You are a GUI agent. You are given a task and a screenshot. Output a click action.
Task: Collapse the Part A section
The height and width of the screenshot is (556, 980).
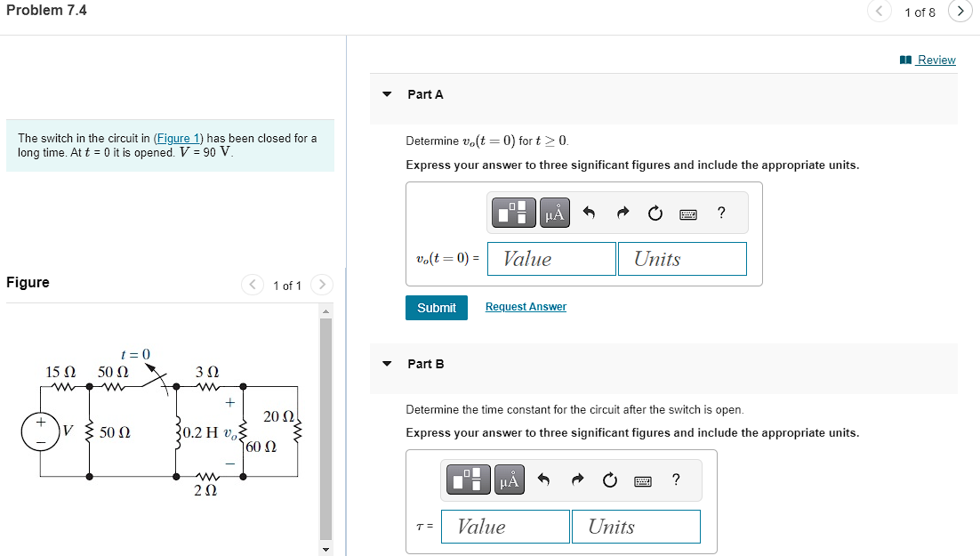pyautogui.click(x=389, y=93)
